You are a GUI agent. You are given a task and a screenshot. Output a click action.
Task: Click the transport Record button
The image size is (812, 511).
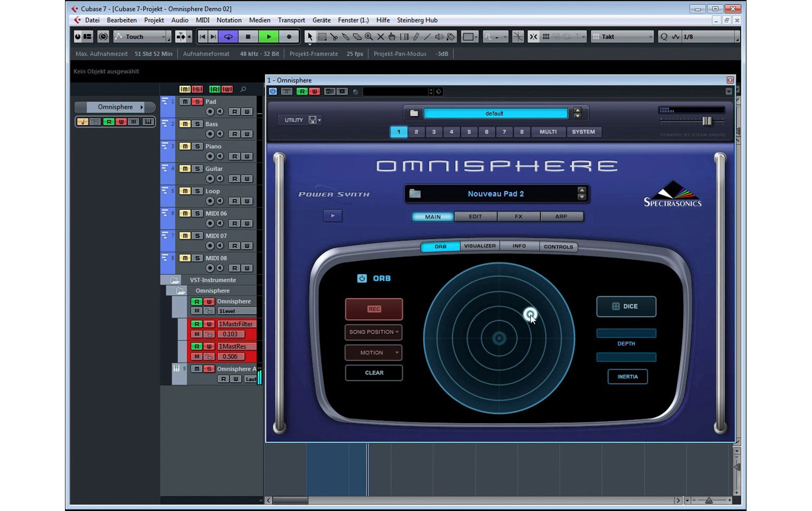tap(289, 37)
